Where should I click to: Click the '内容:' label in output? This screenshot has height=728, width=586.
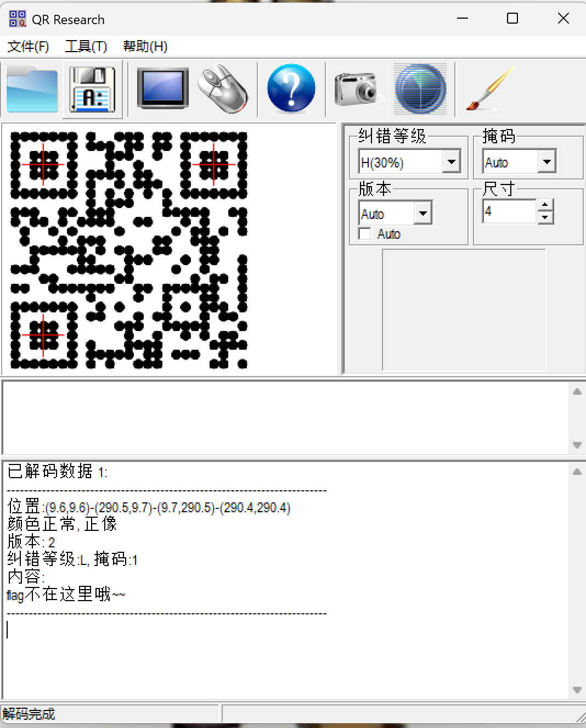coord(26,577)
